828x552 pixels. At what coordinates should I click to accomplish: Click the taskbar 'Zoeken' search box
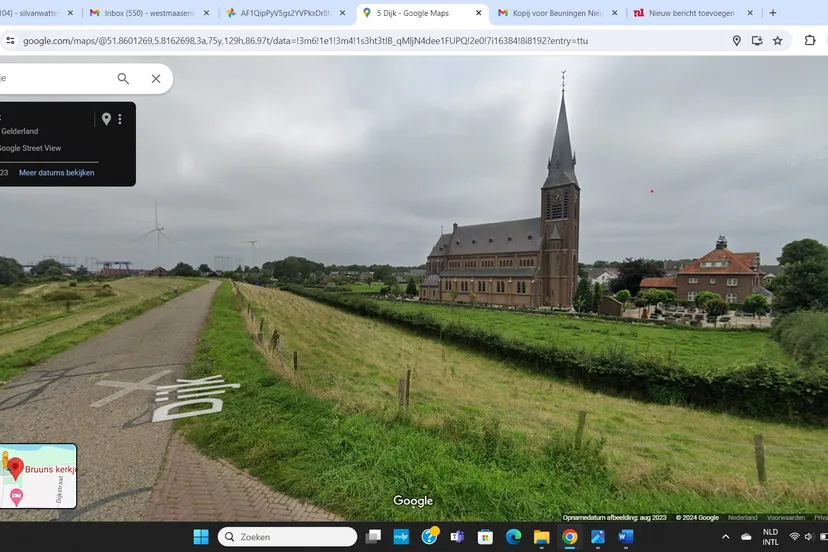coord(287,537)
